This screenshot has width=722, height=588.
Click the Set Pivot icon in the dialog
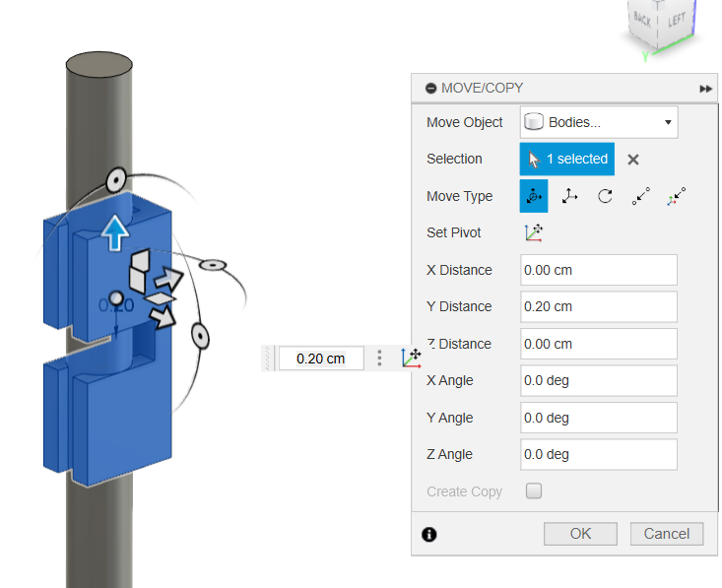pos(533,232)
